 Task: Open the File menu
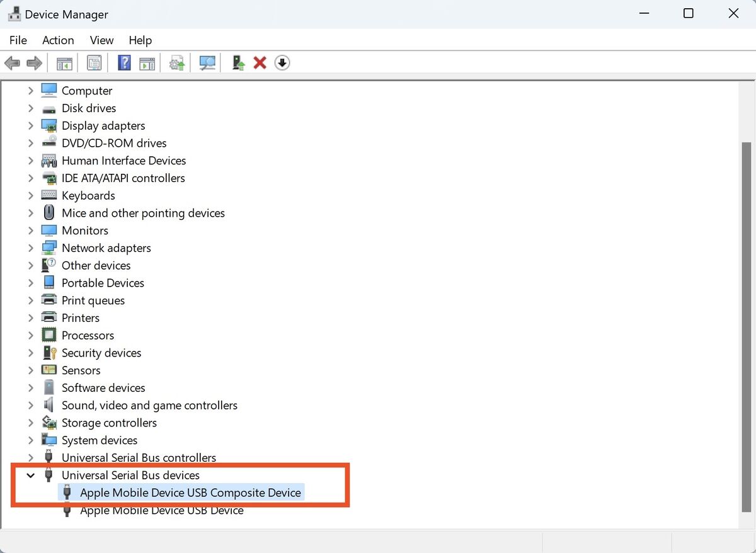coord(18,40)
